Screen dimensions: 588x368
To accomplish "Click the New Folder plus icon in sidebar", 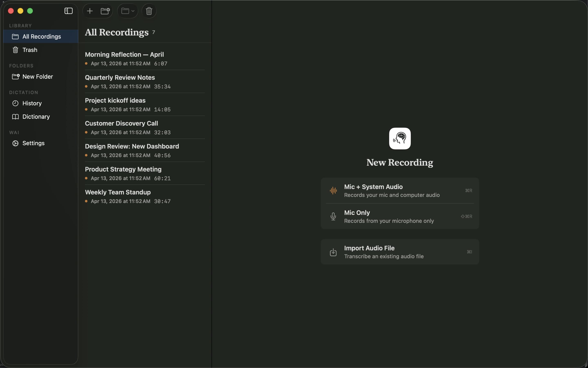I will click(x=16, y=76).
